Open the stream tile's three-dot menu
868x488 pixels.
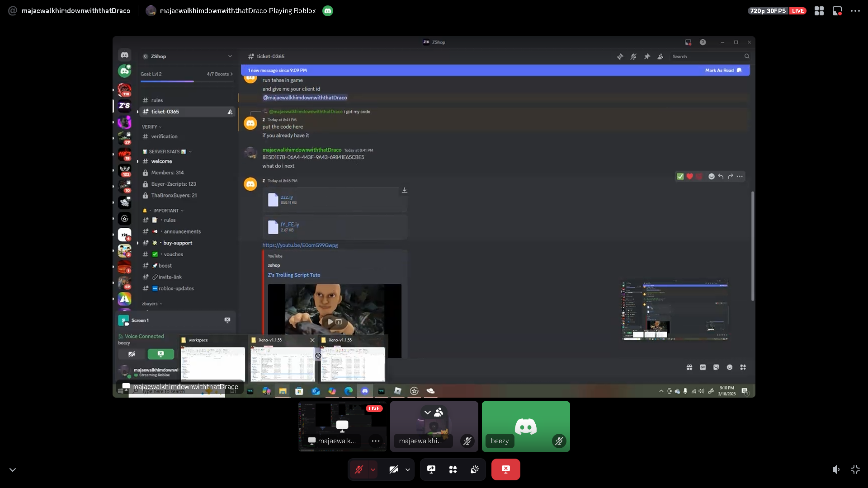point(376,441)
